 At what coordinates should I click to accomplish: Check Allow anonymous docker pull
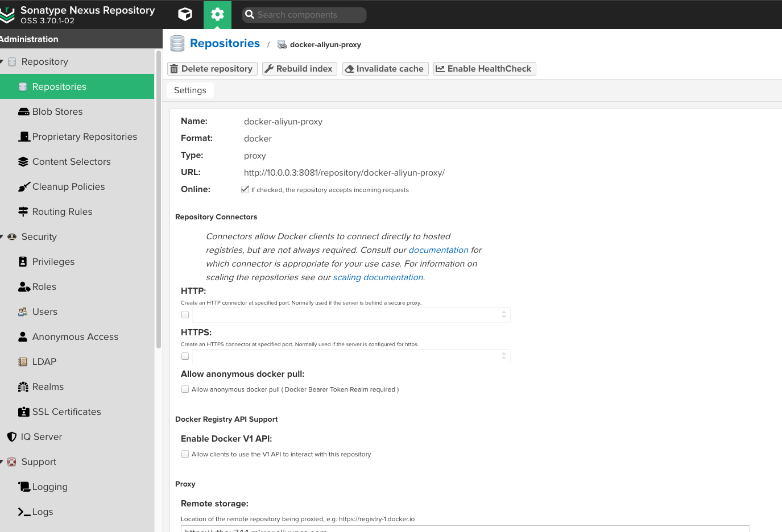click(185, 389)
